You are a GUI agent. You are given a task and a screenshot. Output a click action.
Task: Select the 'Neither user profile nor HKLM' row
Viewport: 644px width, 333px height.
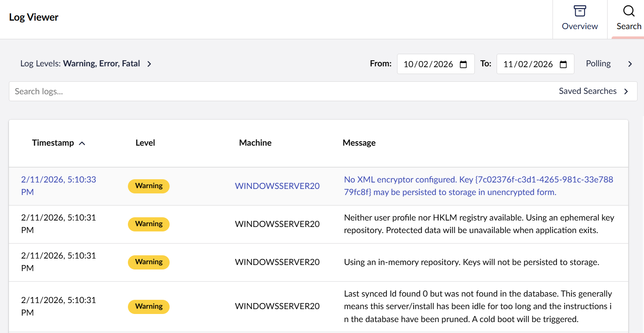(478, 224)
